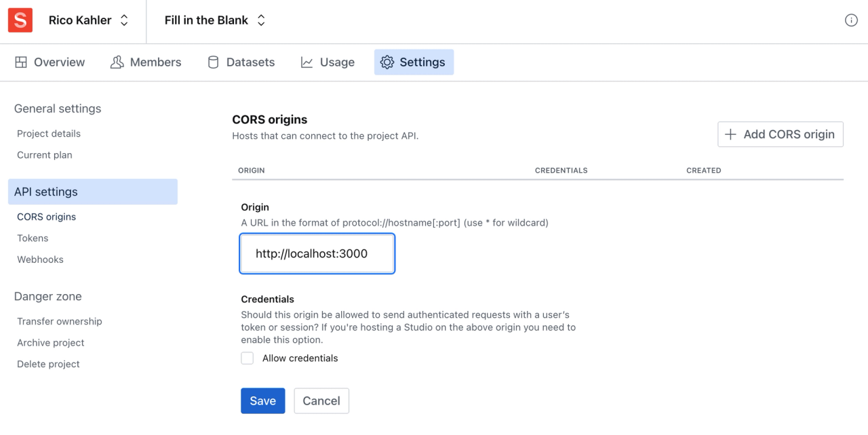Click the Members people icon
868x435 pixels.
coord(117,62)
